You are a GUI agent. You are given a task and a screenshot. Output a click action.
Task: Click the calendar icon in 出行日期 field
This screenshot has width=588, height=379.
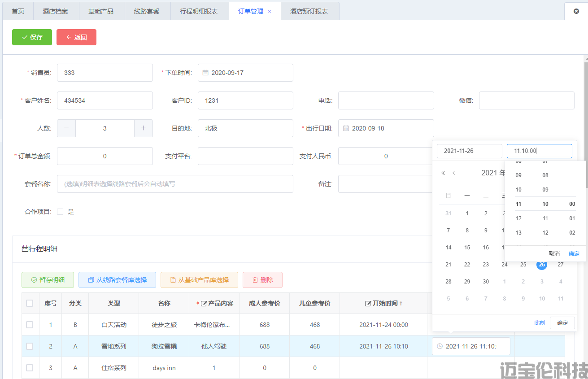pyautogui.click(x=346, y=128)
